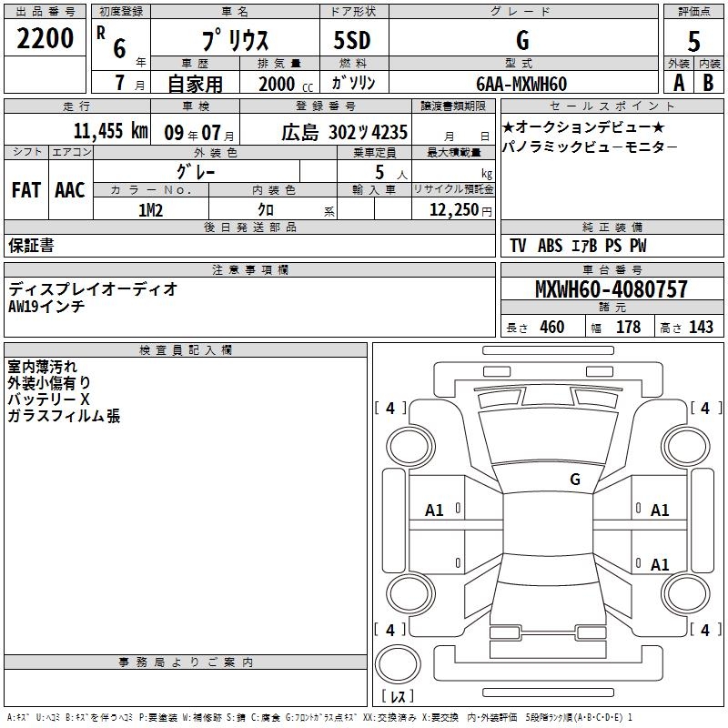The height and width of the screenshot is (728, 728).
Task: Click interior rating B
Action: pyautogui.click(x=708, y=83)
